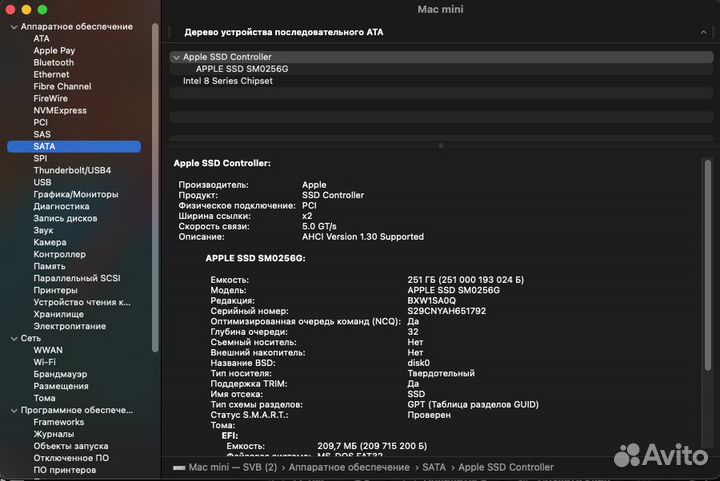Image resolution: width=720 pixels, height=481 pixels.
Task: Click GPT (Таблица разделов GUID) value
Action: [x=473, y=404]
